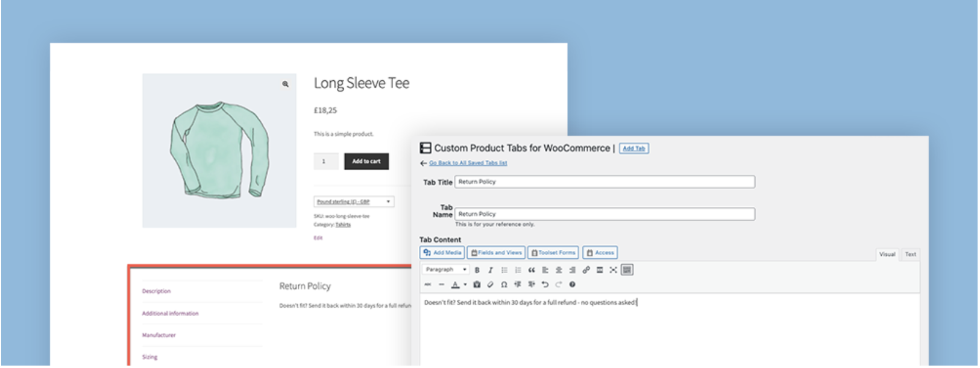Zoom the Long Sleeve Tee product image
The image size is (980, 368).
coord(285,84)
